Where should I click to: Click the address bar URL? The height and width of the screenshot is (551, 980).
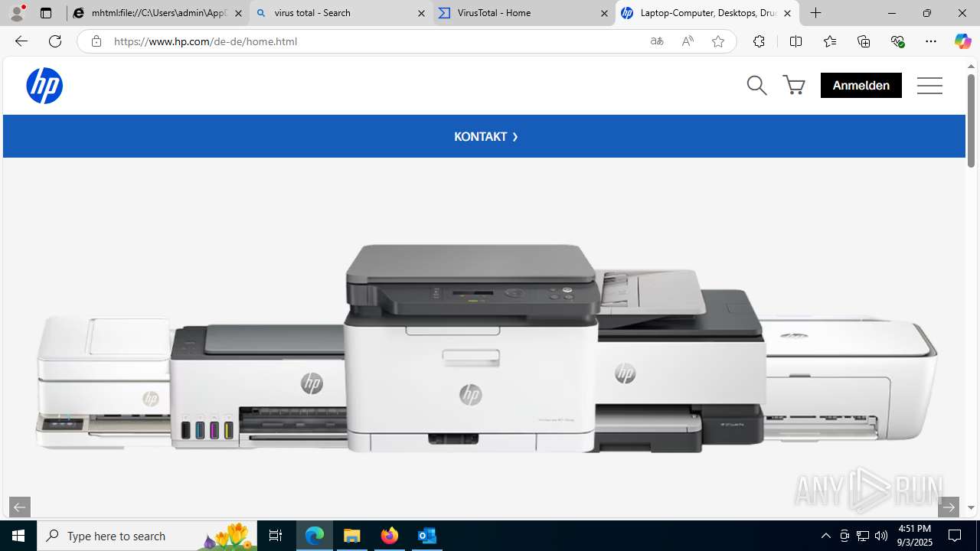[205, 41]
